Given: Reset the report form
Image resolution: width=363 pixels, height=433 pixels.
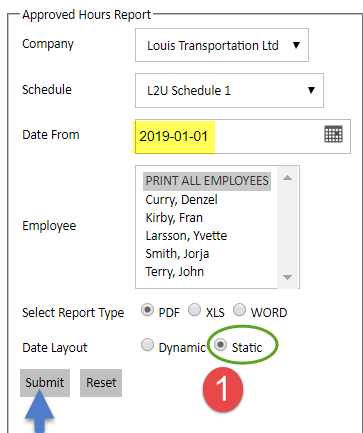Looking at the screenshot, I should [x=101, y=383].
